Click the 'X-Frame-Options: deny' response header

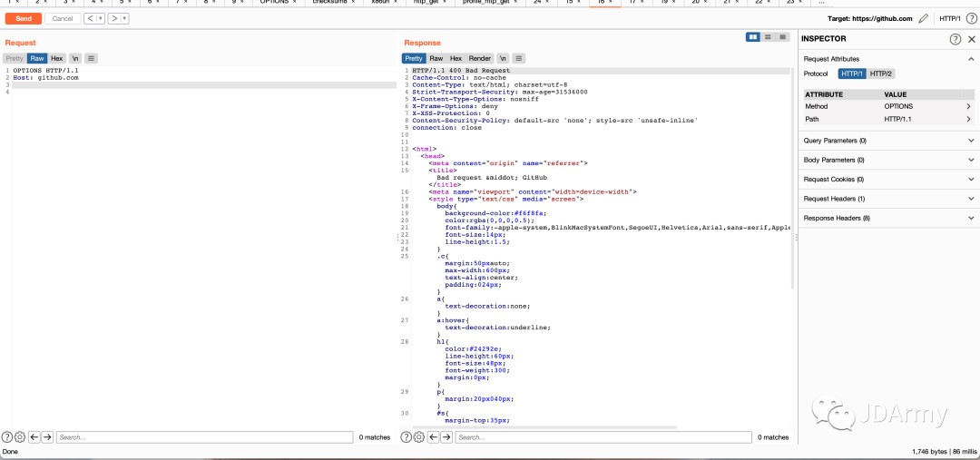pos(455,106)
